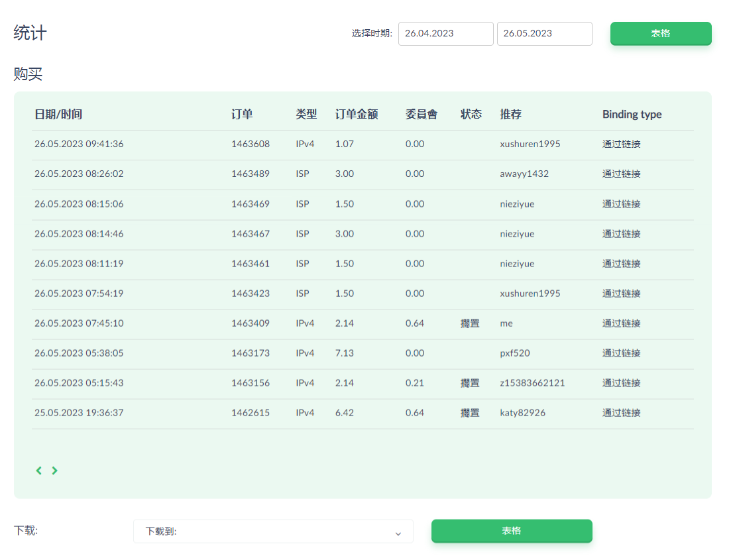Screen dimensions: 735x560
Task: Select the 推荐 column header
Action: click(x=511, y=115)
